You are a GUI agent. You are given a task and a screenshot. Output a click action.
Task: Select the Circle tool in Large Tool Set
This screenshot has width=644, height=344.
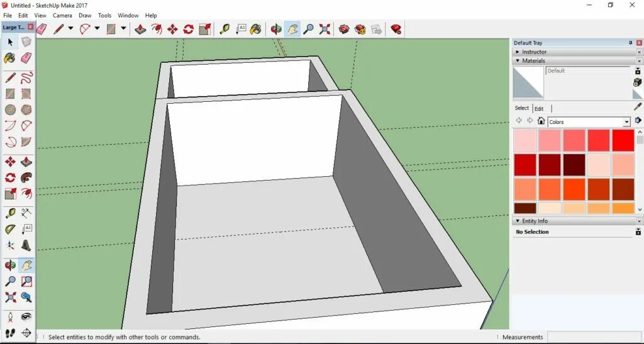11,109
